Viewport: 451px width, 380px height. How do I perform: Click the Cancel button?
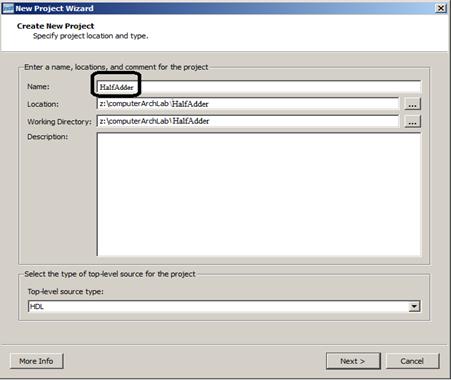pyautogui.click(x=412, y=361)
